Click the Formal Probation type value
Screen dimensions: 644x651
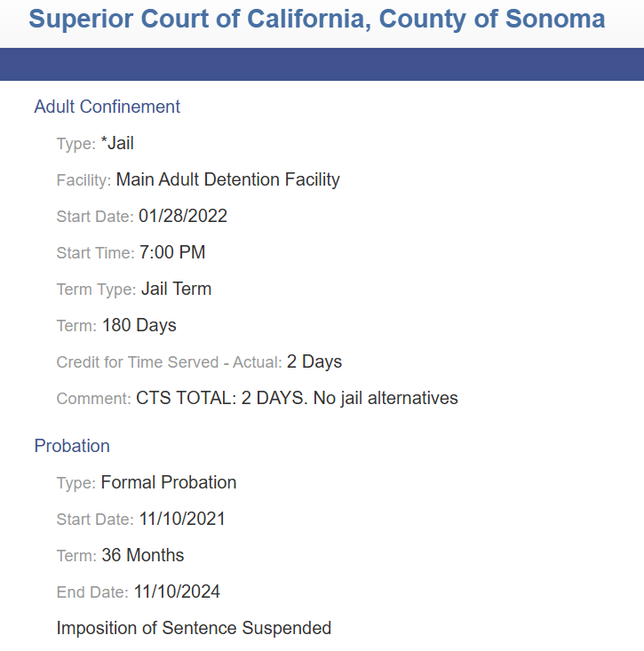click(x=169, y=482)
